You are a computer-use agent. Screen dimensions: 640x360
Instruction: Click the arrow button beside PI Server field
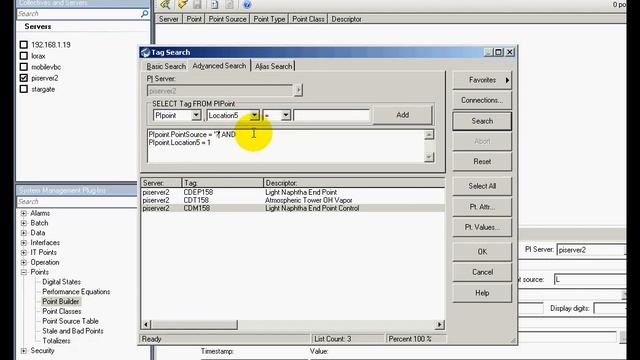coord(298,90)
